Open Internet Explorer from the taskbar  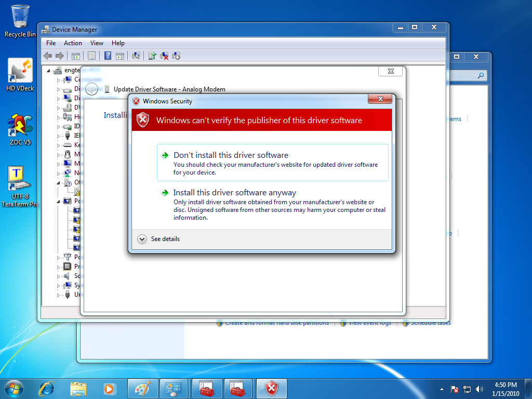(46, 388)
